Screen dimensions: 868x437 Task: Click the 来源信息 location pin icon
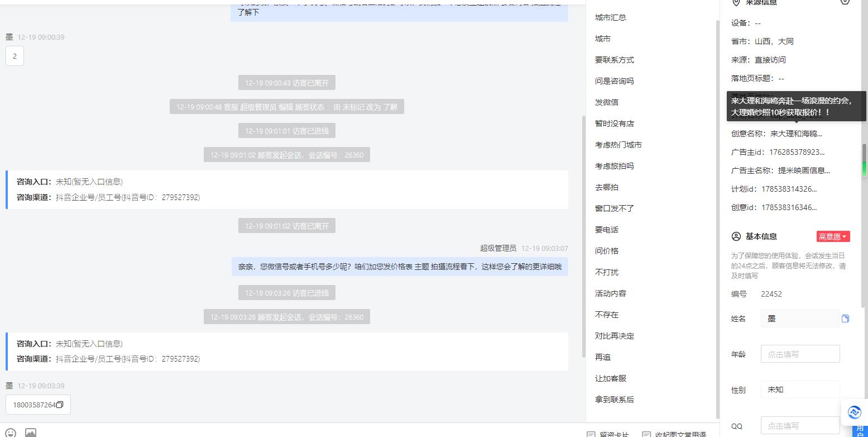click(736, 3)
